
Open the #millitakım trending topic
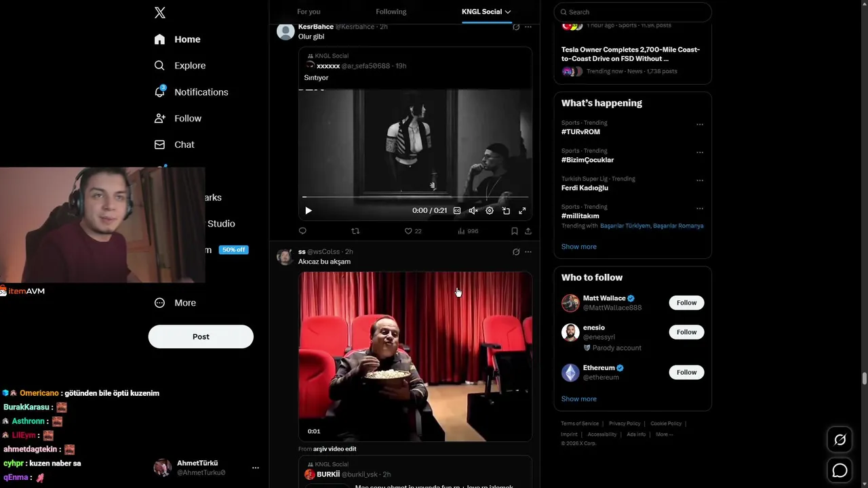pyautogui.click(x=580, y=216)
